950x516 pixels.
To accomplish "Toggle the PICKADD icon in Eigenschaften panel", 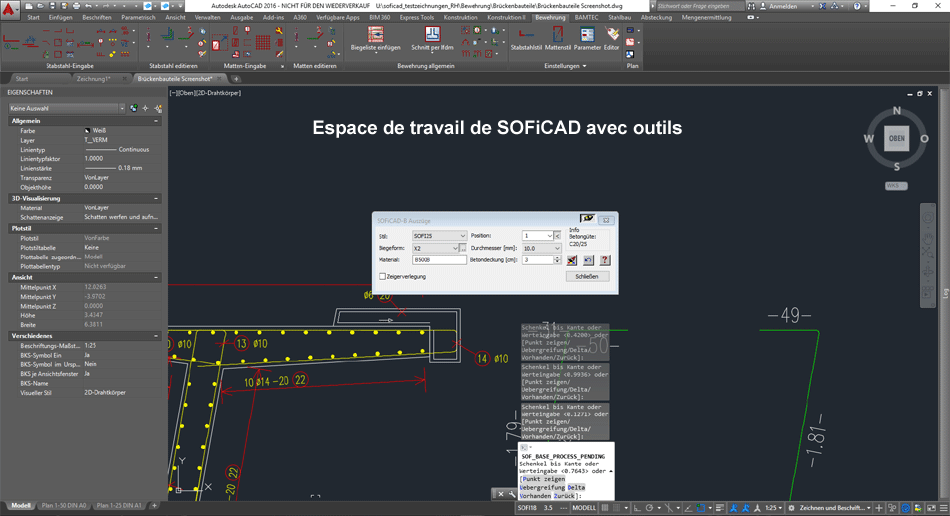I will [x=133, y=108].
